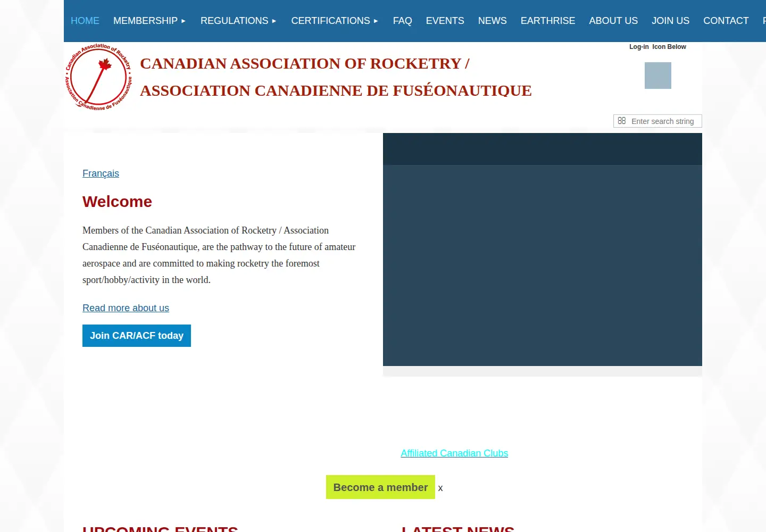Dismiss the Become a member banner
This screenshot has height=532, width=766.
click(x=440, y=488)
